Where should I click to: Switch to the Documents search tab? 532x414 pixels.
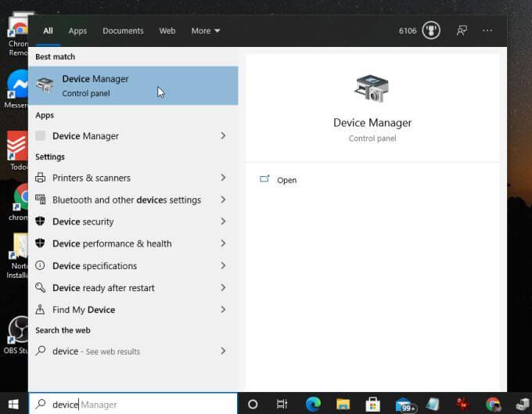coord(123,31)
